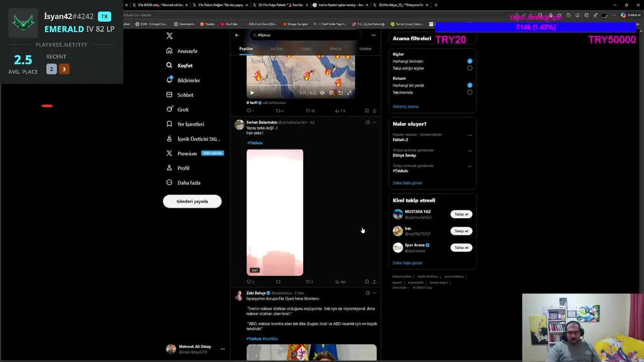This screenshot has width=644, height=362.
Task: Click the Grok icon on Zeki Bahçe's post
Action: click(x=367, y=293)
